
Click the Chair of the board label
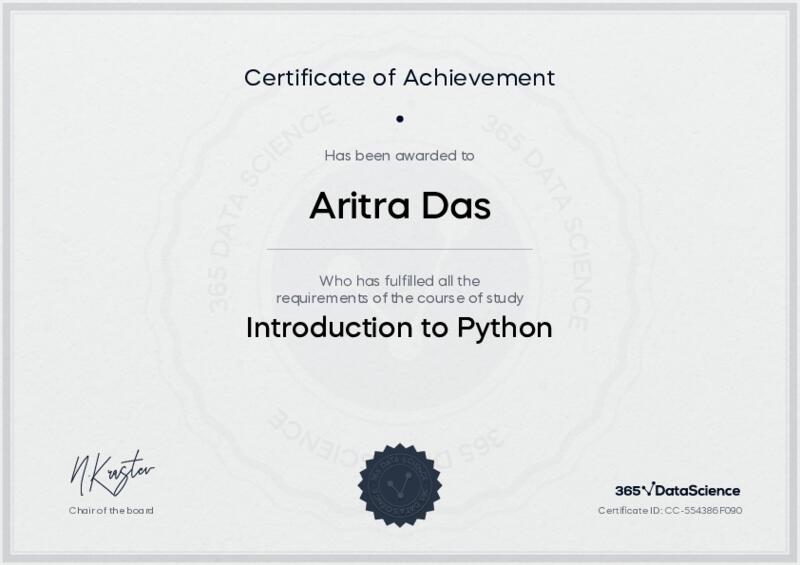111,511
